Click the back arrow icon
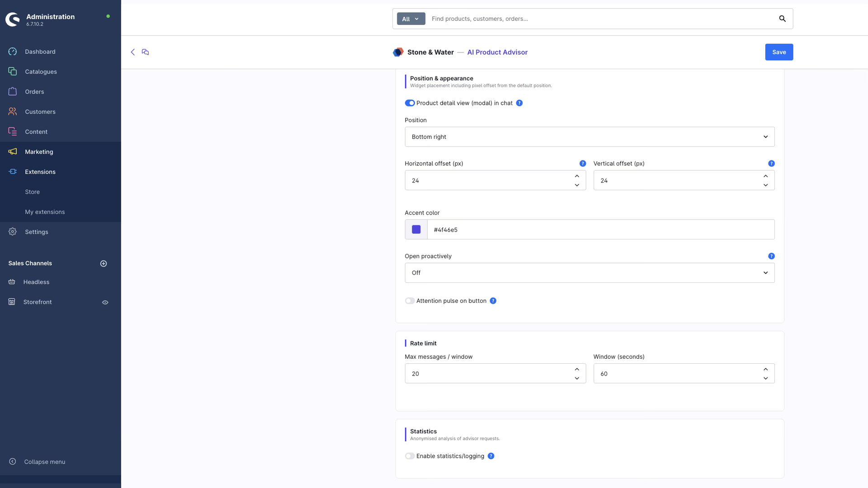This screenshot has width=868, height=488. tap(132, 52)
